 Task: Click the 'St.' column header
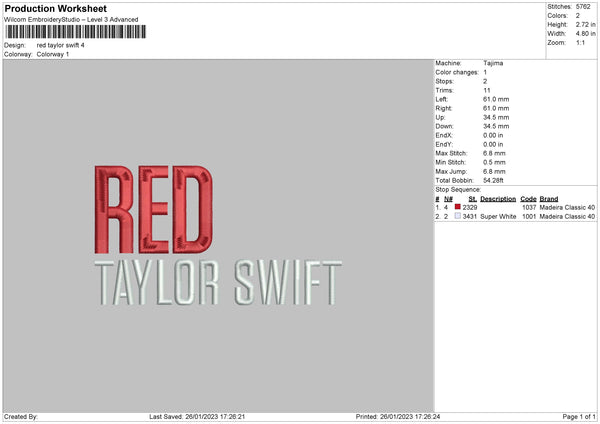click(473, 199)
